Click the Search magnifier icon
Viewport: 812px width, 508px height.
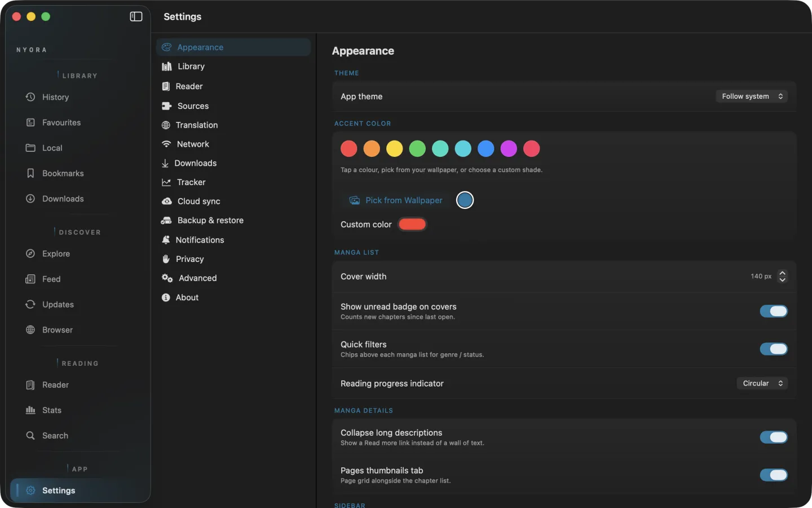click(30, 436)
